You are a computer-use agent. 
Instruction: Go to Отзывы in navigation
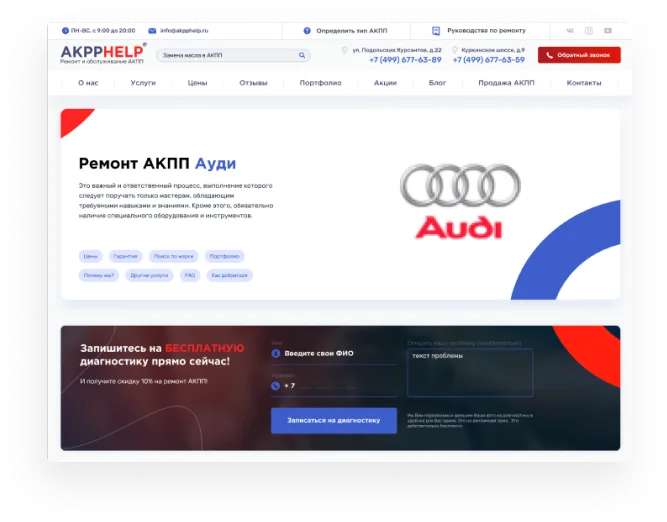[x=253, y=83]
